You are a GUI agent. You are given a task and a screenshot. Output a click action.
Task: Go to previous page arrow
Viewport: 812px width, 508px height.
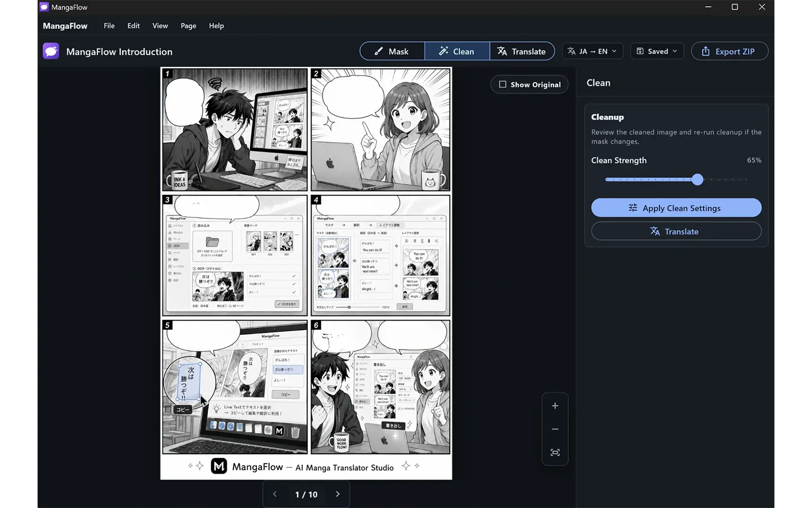click(x=275, y=494)
